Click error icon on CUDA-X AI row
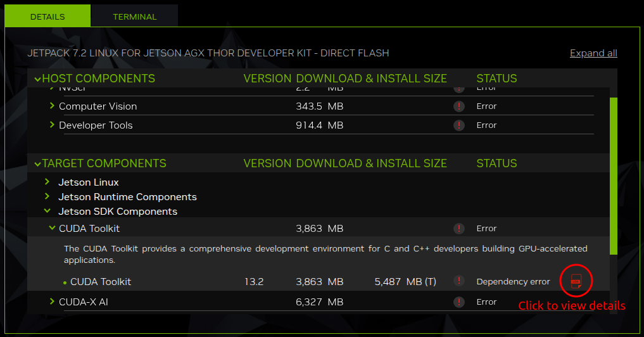644x337 pixels. (458, 302)
